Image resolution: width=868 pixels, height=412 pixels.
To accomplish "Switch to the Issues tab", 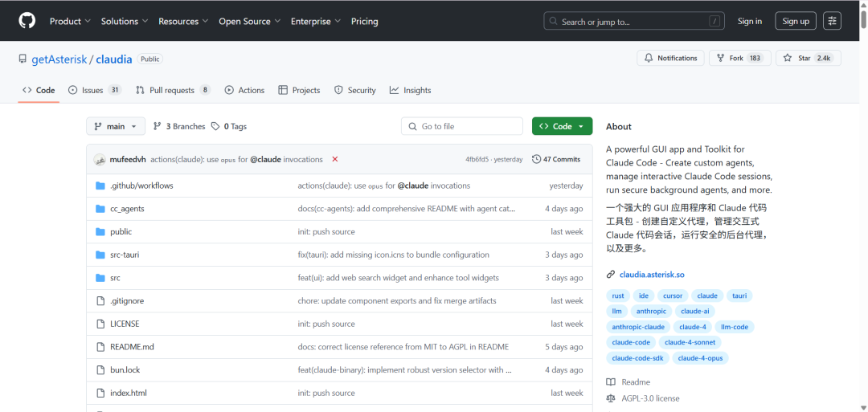I will point(95,90).
